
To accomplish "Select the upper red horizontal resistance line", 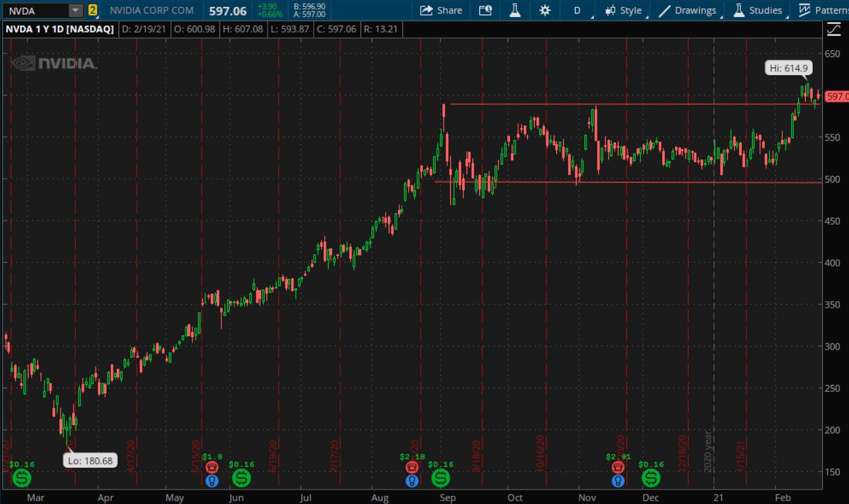I will tap(635, 105).
